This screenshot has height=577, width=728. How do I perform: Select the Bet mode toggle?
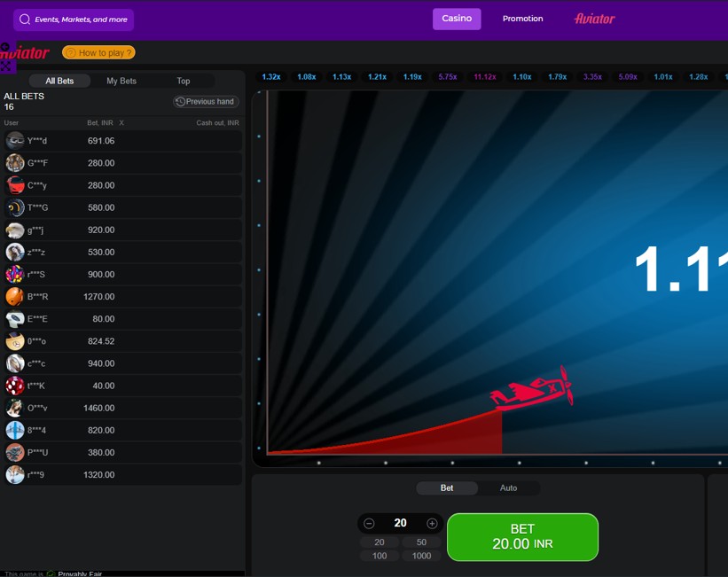tap(447, 488)
